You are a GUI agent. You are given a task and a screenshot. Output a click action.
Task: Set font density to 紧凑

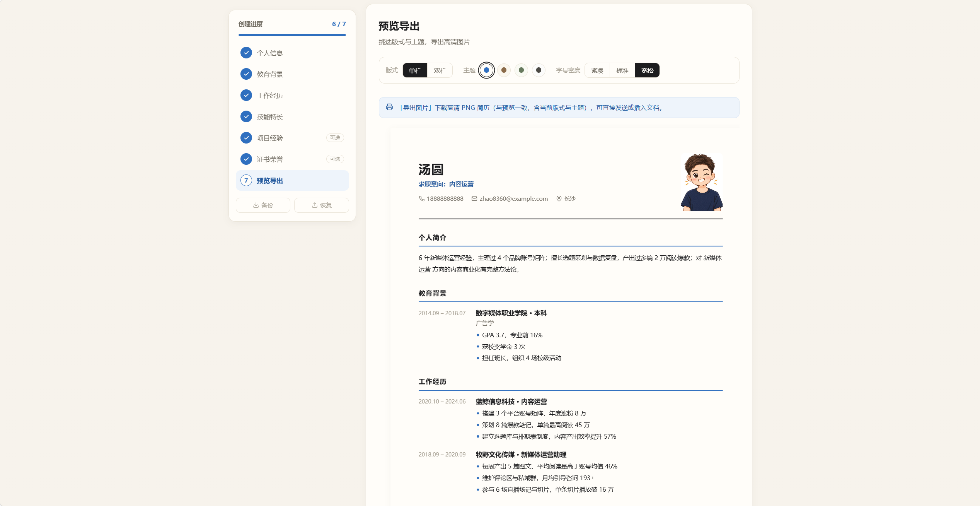[597, 70]
